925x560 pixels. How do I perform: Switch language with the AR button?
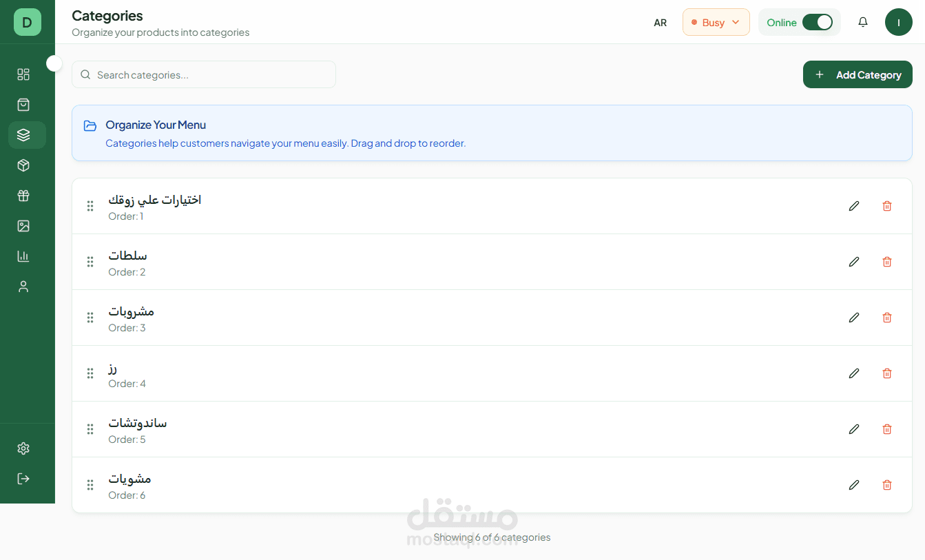pyautogui.click(x=660, y=23)
